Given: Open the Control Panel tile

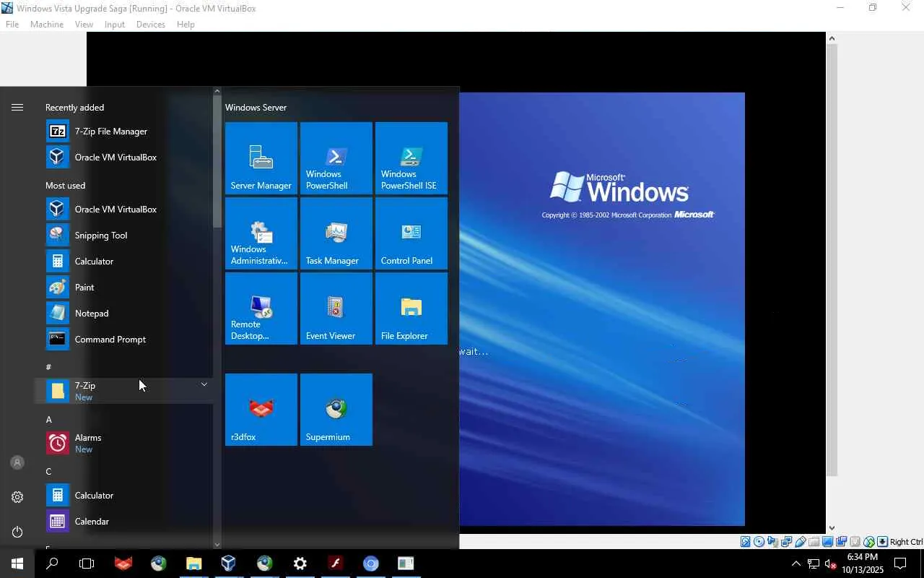Looking at the screenshot, I should tap(411, 233).
